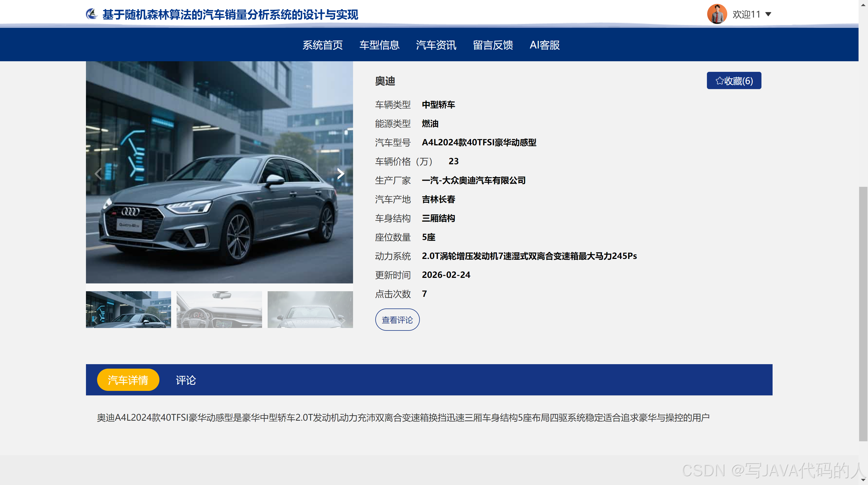Expand the 欢迎11 user dropdown arrow
Image resolution: width=868 pixels, height=485 pixels.
pyautogui.click(x=768, y=14)
